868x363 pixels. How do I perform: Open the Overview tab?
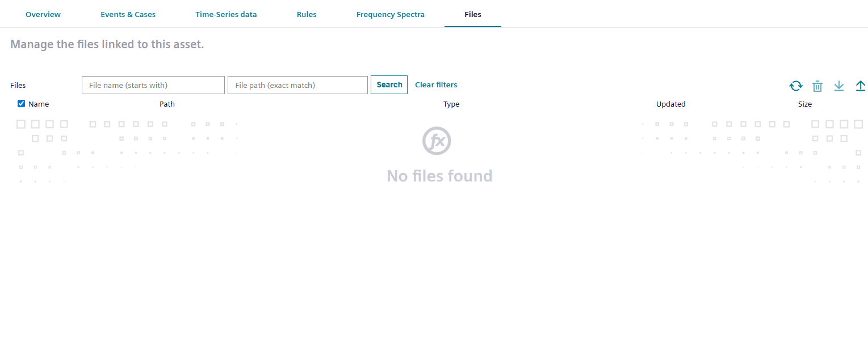point(43,14)
